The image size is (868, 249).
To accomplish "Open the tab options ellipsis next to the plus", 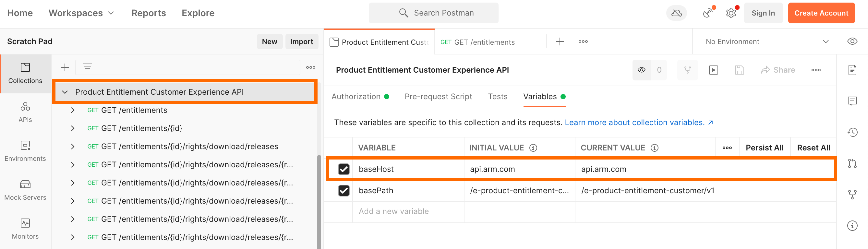I will click(583, 41).
